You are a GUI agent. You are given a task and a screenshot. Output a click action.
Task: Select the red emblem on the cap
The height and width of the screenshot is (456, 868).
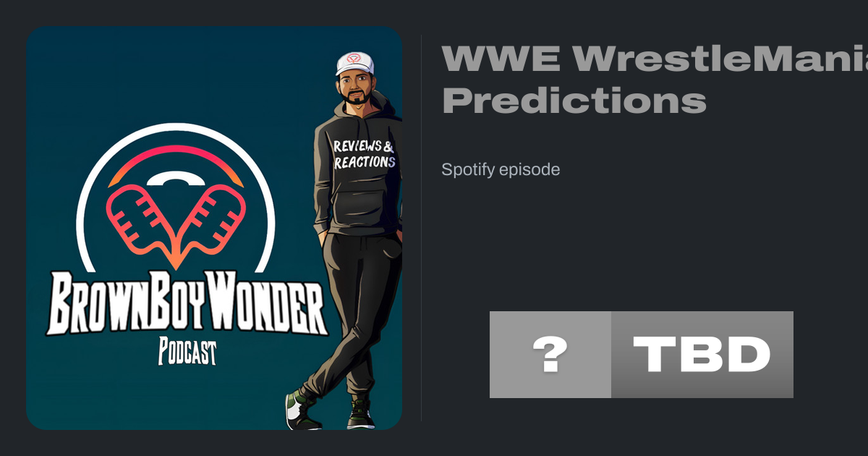(x=354, y=59)
